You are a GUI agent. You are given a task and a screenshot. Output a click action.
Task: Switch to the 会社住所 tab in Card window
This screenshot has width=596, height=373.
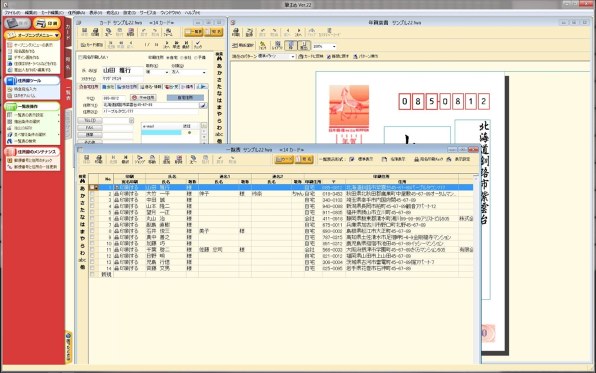127,87
